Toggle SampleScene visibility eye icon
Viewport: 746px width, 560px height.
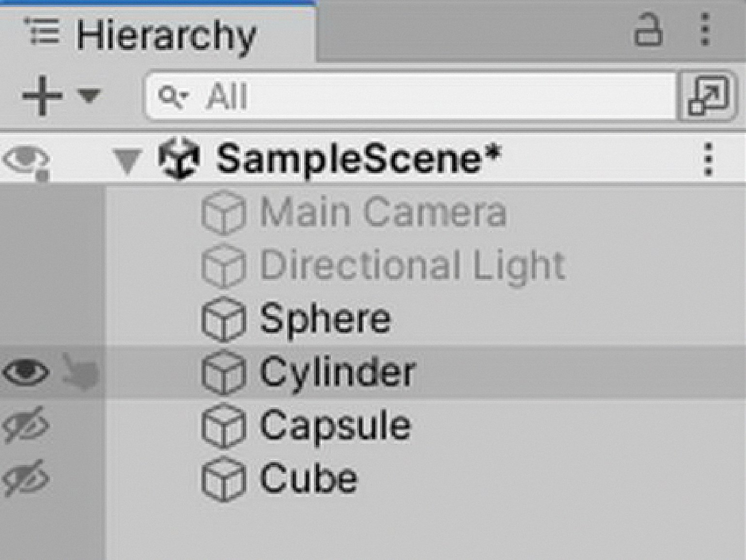click(x=25, y=160)
